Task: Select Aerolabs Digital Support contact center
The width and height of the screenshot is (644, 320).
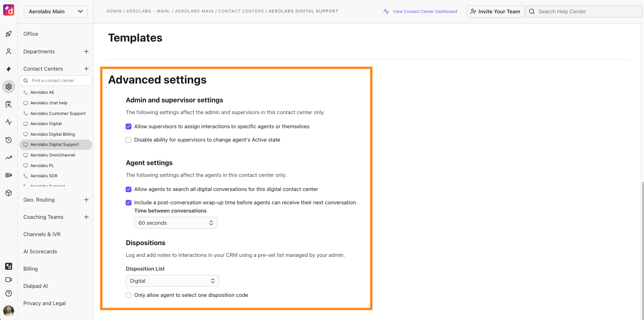Action: point(56,144)
